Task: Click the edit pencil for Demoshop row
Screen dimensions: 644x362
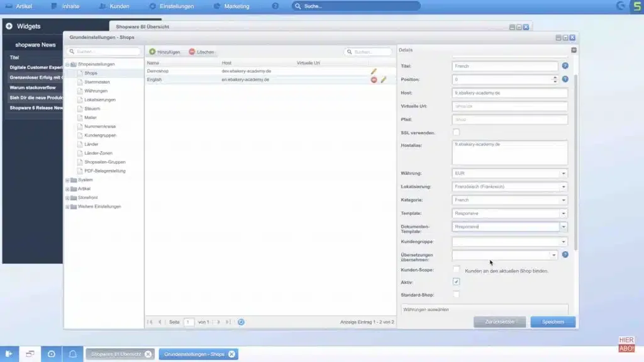Action: tap(374, 71)
